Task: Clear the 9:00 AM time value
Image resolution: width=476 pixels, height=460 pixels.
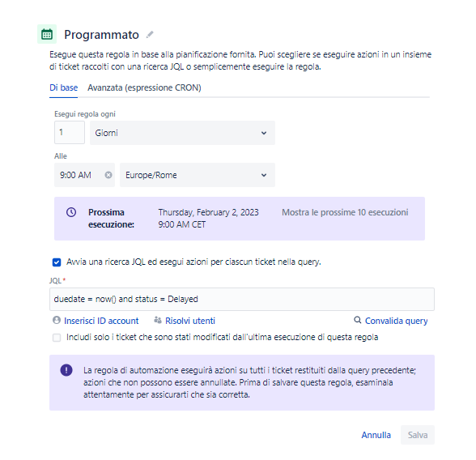Action: [x=108, y=175]
